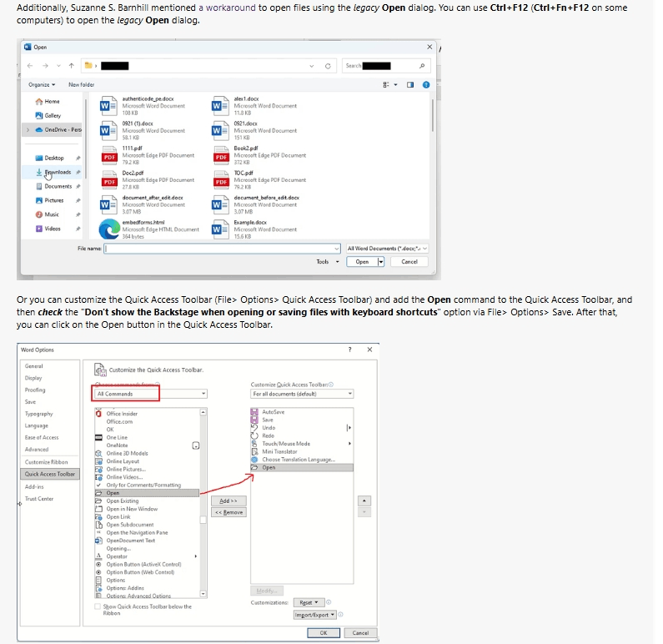
Task: Select Proofing tab in Word Options
Action: click(35, 390)
